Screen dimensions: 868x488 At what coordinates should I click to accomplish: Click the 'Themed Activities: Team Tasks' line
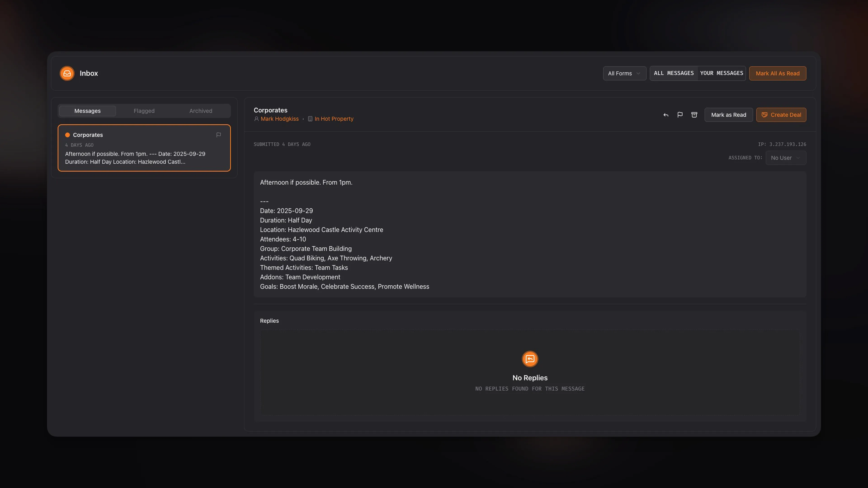point(304,267)
